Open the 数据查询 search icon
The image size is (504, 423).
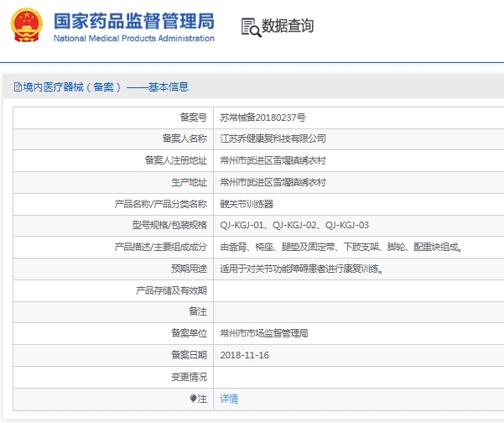251,28
